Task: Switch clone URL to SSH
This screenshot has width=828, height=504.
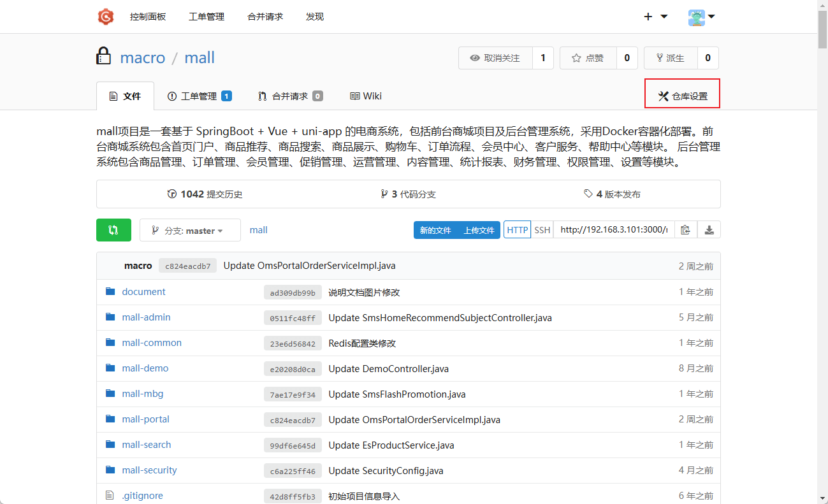Action: (x=542, y=230)
